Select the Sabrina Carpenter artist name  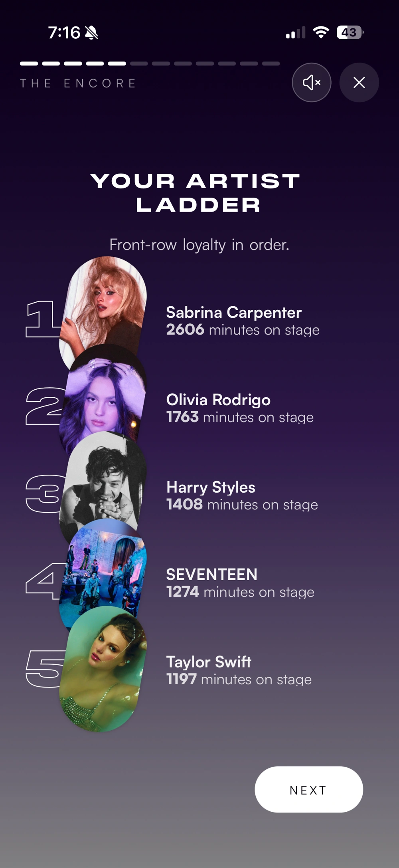coord(234,312)
